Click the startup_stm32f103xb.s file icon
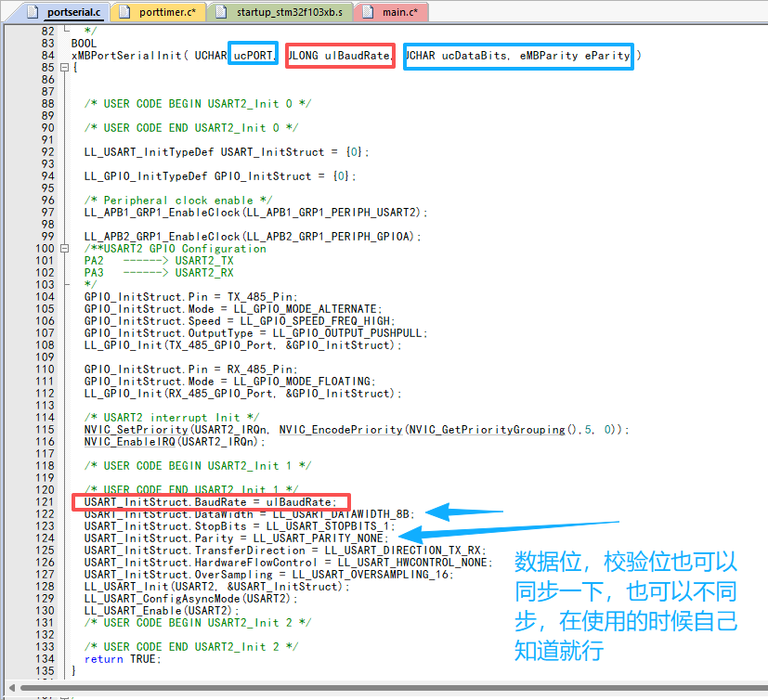 [222, 12]
